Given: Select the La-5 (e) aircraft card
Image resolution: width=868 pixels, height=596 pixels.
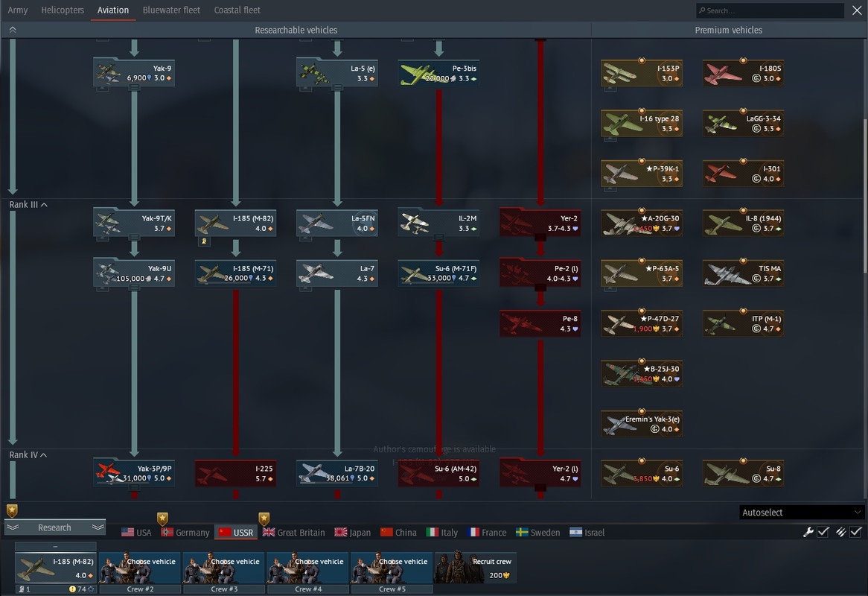Looking at the screenshot, I should [x=337, y=72].
